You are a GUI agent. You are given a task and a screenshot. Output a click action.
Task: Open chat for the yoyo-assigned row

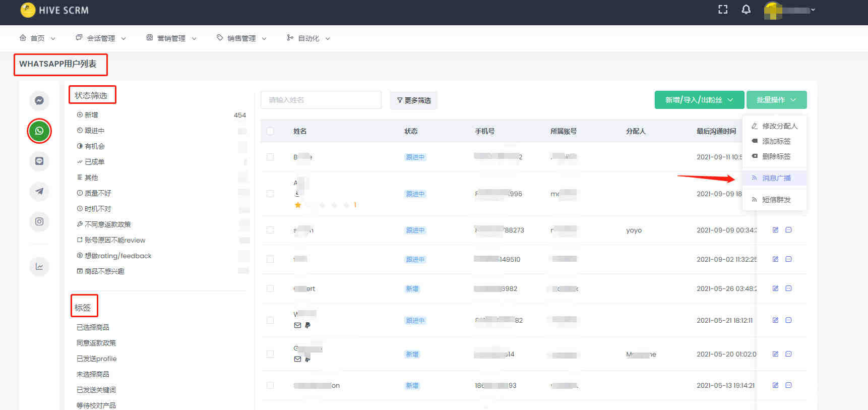click(789, 230)
